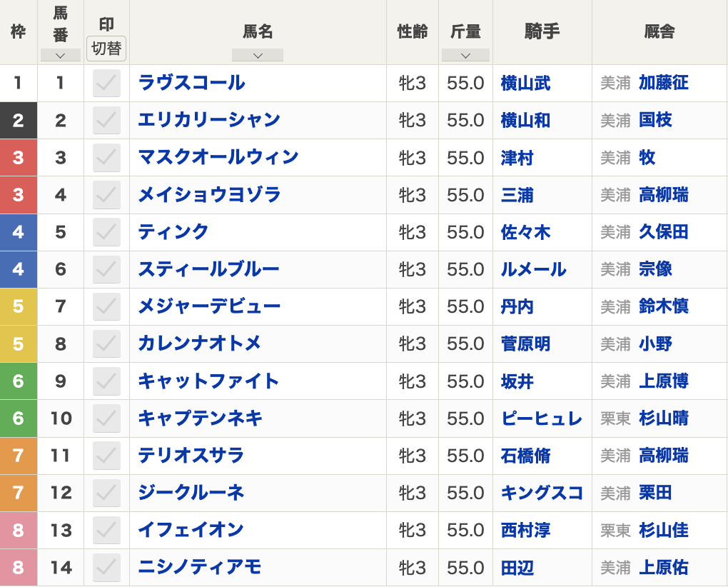Toggle the mark checkbox for ニシノティアモ
The width and height of the screenshot is (728, 587).
pyautogui.click(x=106, y=567)
